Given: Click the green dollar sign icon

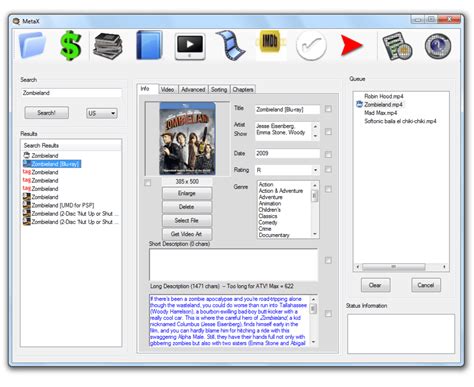Looking at the screenshot, I should pos(70,46).
